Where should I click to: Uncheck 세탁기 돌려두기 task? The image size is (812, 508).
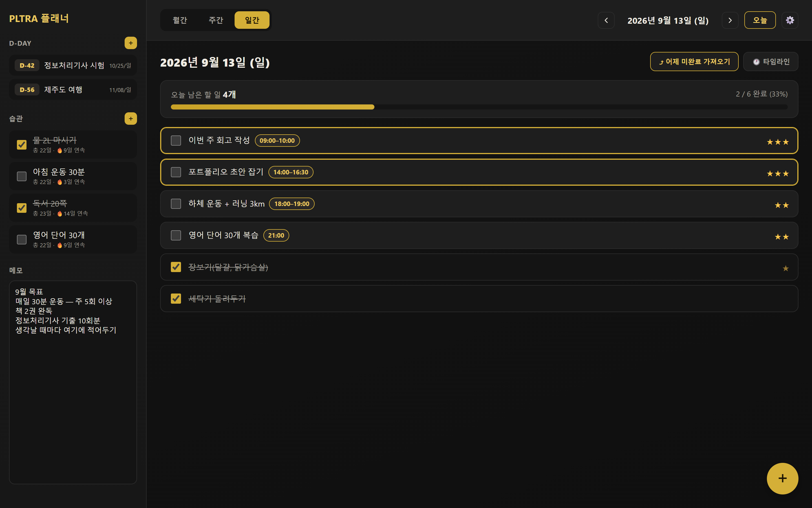click(176, 299)
